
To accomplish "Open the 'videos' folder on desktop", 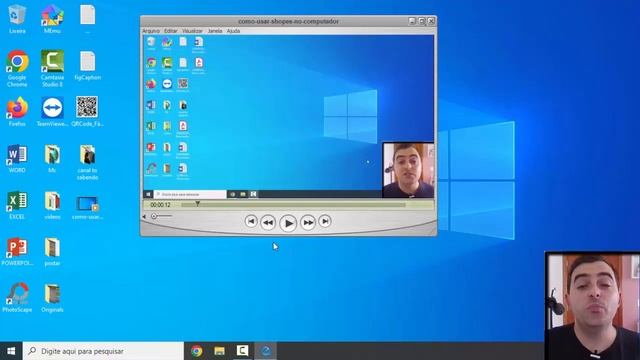I will (x=52, y=205).
